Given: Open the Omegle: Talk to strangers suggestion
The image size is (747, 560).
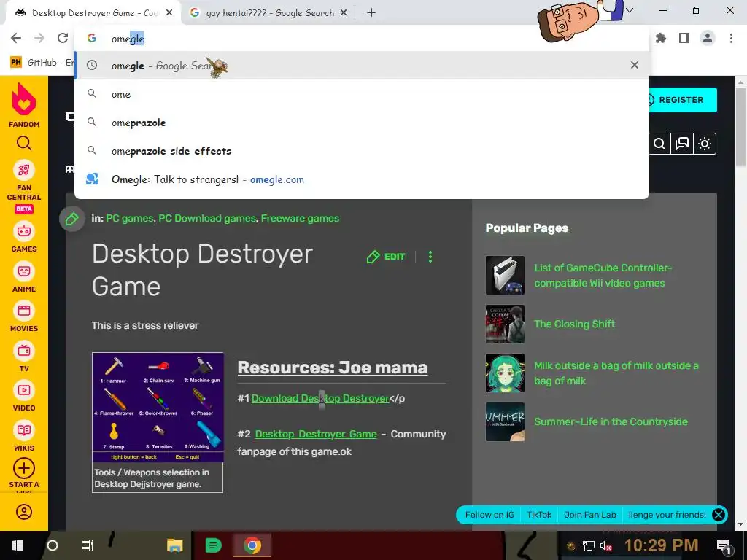Looking at the screenshot, I should 362,179.
